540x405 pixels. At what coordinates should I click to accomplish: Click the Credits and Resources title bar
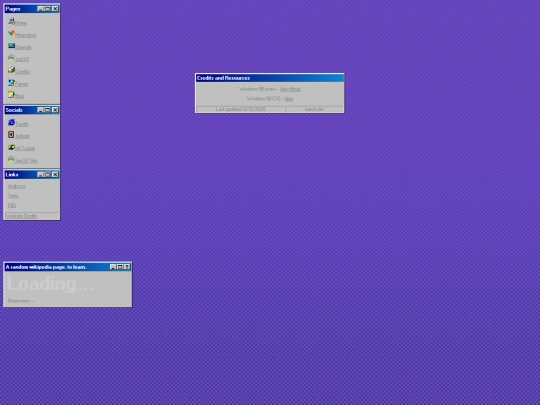click(x=270, y=78)
